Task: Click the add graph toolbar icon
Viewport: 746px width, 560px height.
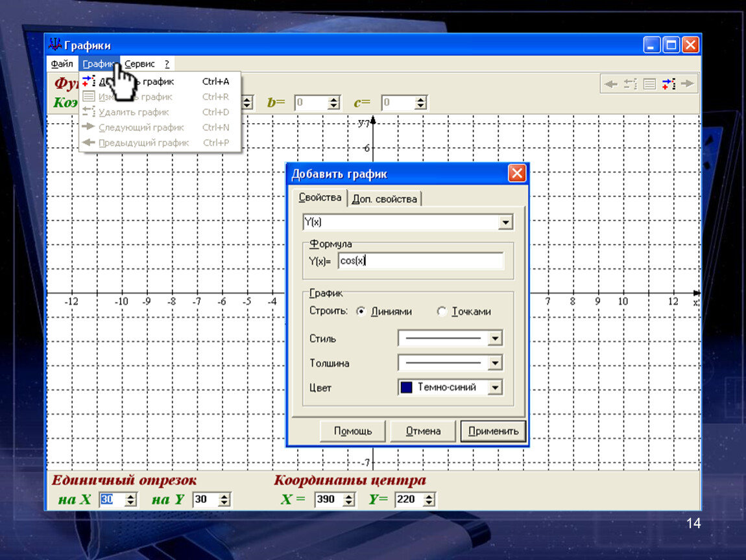Action: (669, 84)
